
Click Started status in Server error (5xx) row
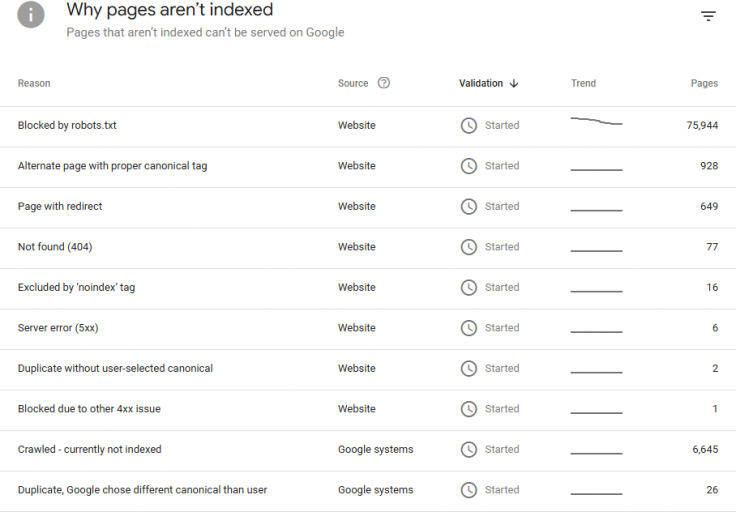coord(502,328)
